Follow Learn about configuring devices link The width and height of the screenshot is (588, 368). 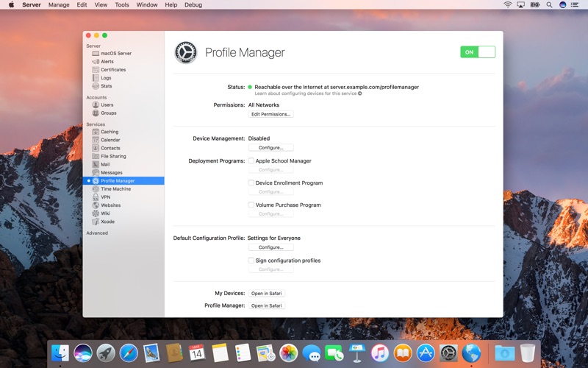pos(308,93)
